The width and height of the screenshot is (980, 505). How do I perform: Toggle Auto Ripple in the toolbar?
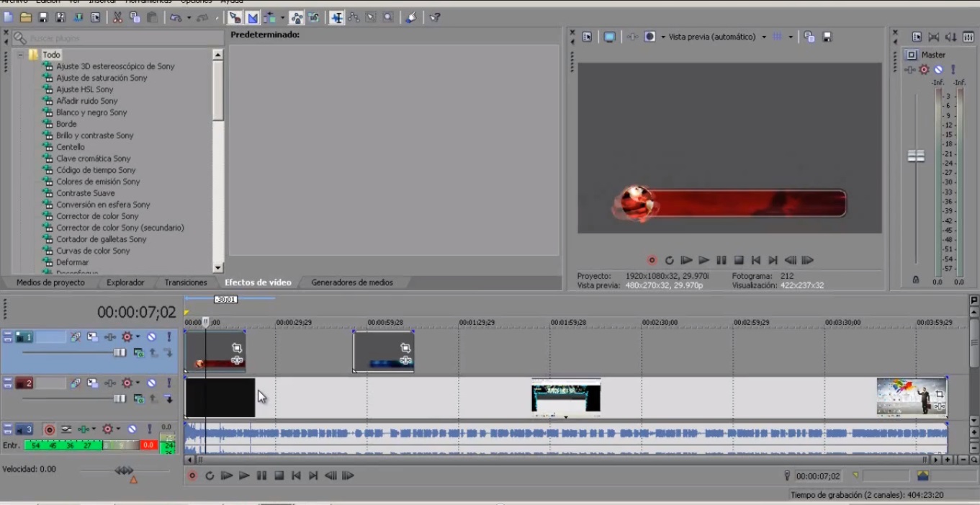[x=270, y=17]
